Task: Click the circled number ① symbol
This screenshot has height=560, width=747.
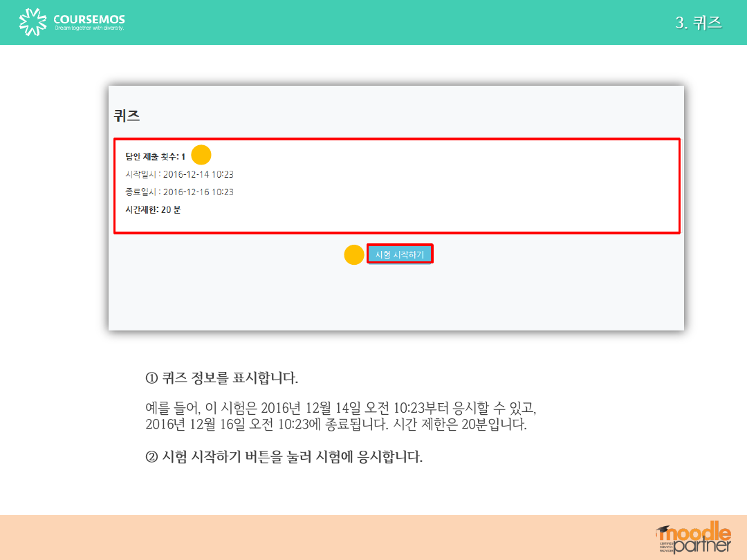Action: [x=152, y=378]
